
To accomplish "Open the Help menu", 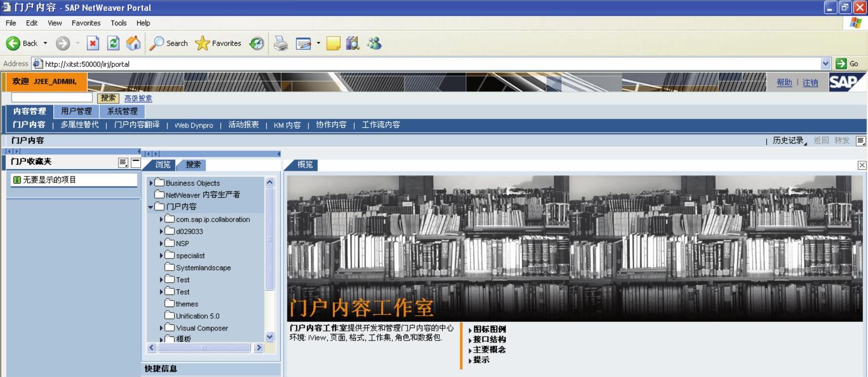I will pyautogui.click(x=143, y=23).
